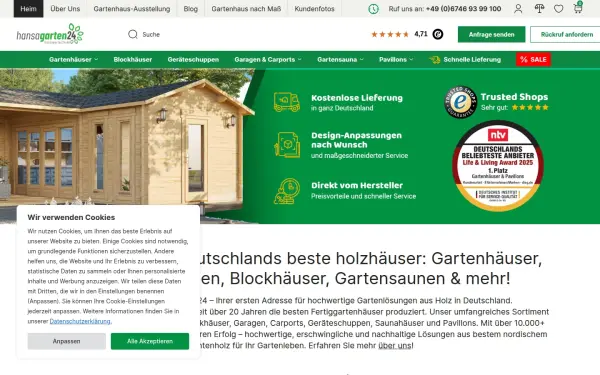The image size is (600, 375).
Task: Open Blockhäuser category
Action: (133, 59)
